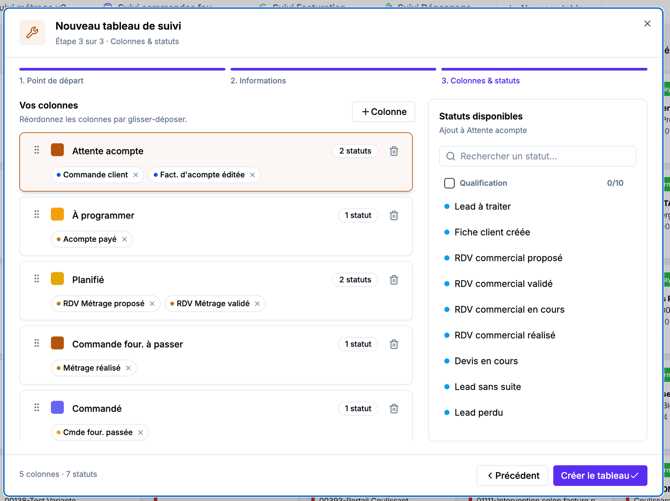The image size is (670, 501).
Task: Focus the Rechercher un statut search field
Action: tap(538, 156)
